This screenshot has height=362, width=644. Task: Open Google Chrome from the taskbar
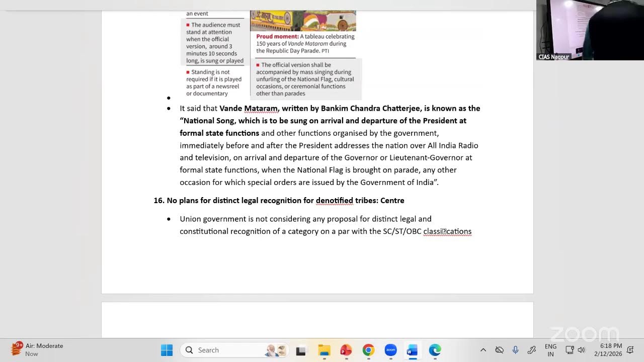(368, 350)
